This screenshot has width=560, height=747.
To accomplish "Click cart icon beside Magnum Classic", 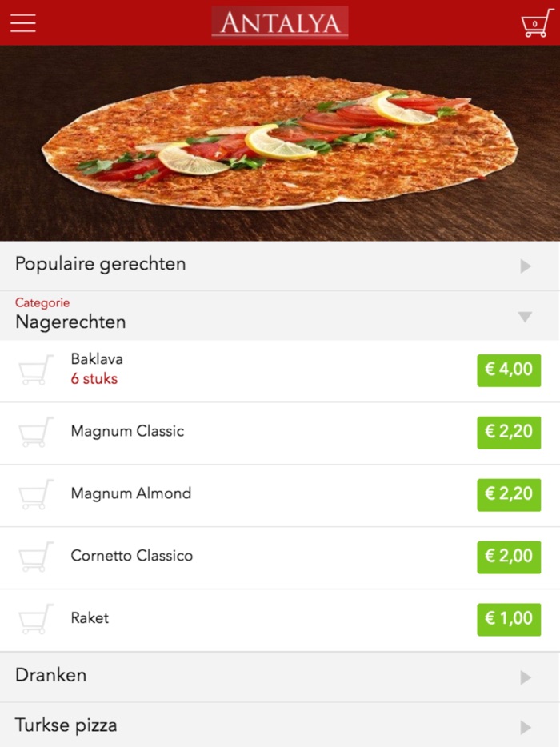I will (x=36, y=432).
